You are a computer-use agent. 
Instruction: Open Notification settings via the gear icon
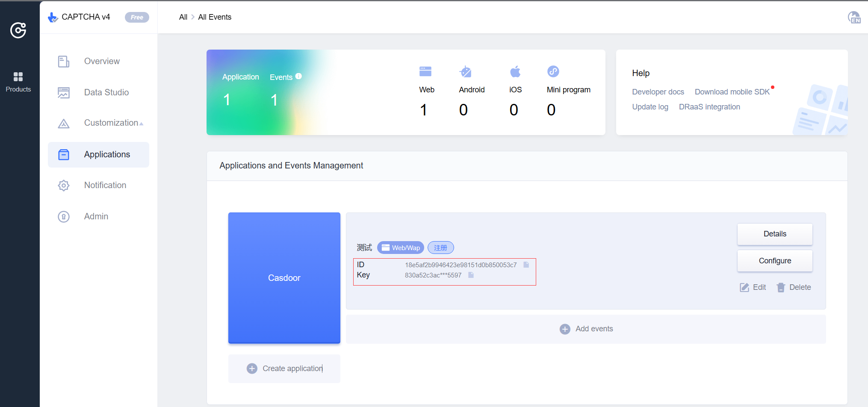(x=63, y=185)
